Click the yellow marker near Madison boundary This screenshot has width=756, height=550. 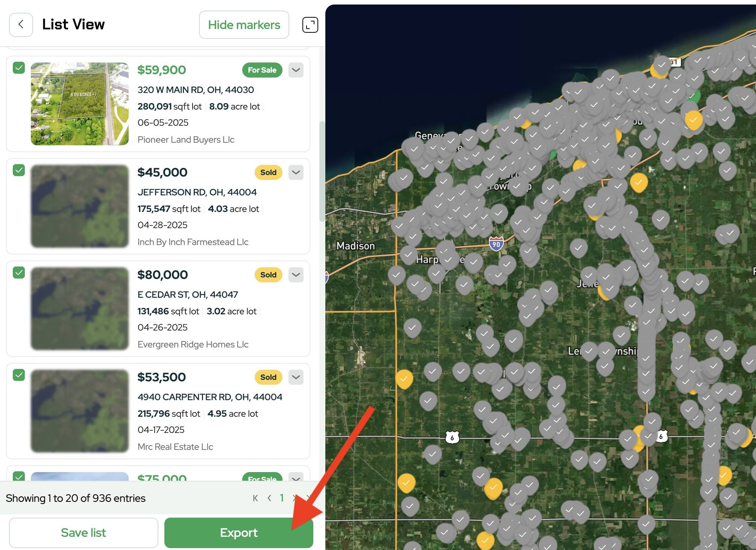tap(404, 378)
